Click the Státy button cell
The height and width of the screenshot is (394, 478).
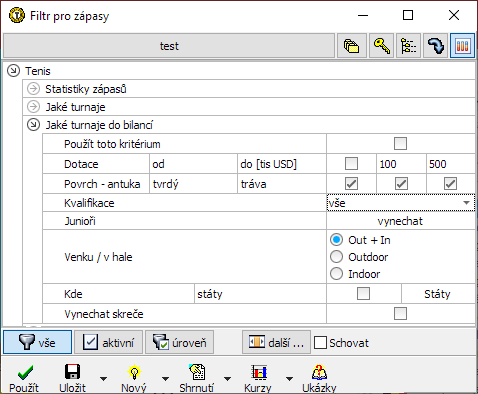click(438, 294)
